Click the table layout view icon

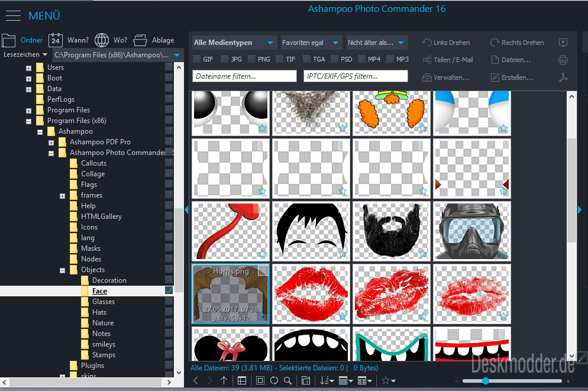(x=242, y=380)
